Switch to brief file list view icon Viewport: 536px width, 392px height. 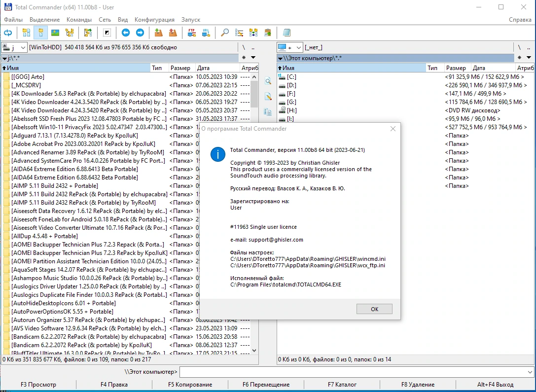click(26, 33)
